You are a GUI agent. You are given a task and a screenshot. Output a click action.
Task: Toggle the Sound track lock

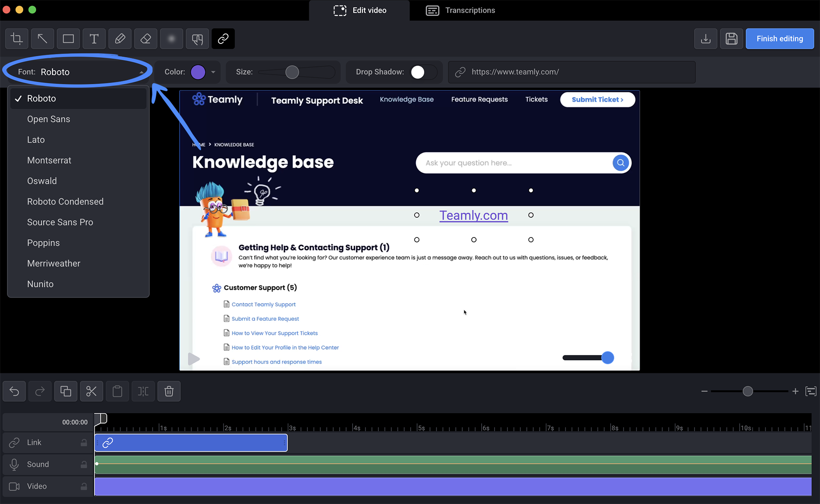[x=84, y=464]
